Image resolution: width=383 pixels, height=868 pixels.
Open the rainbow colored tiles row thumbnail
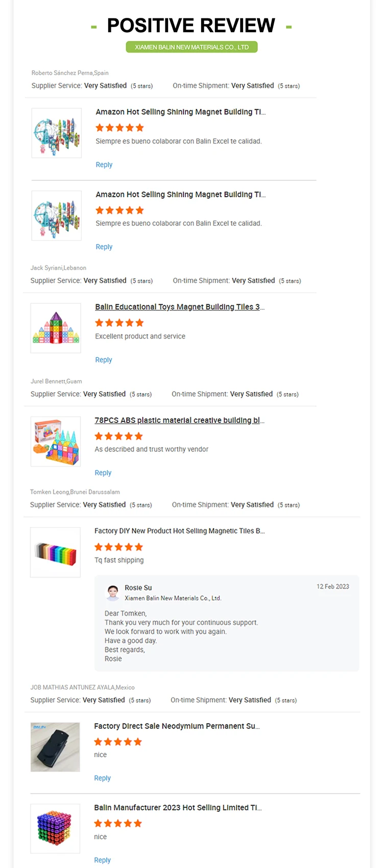[55, 553]
